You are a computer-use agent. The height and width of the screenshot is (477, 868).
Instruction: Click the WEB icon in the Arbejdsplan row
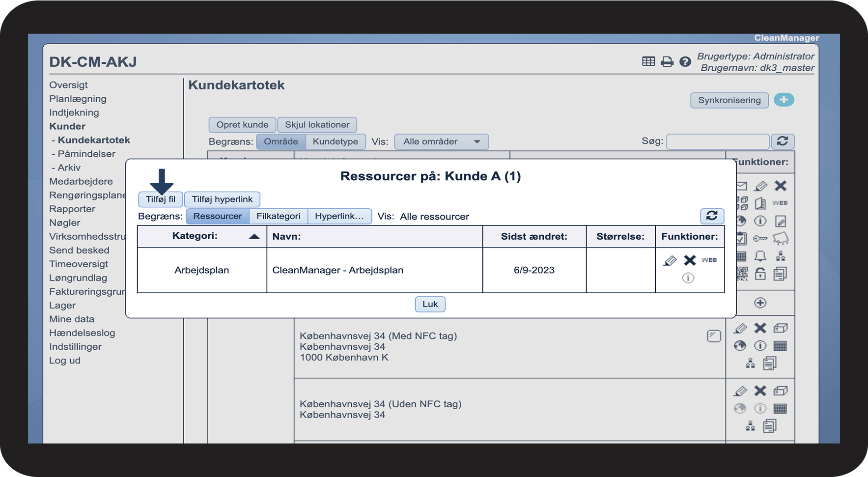tap(709, 260)
